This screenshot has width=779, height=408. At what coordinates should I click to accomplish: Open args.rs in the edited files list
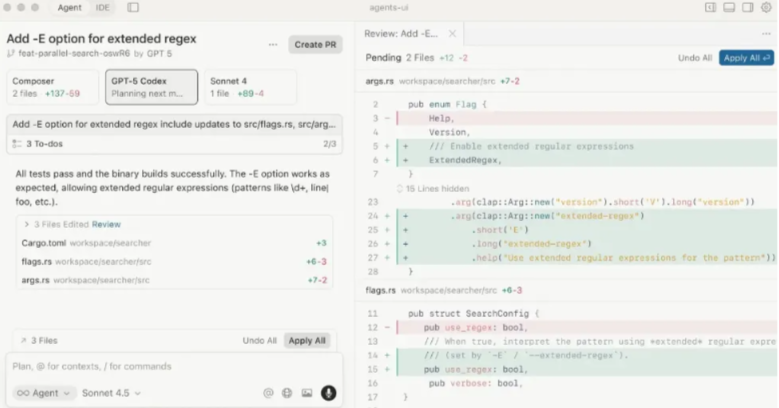coord(174,280)
